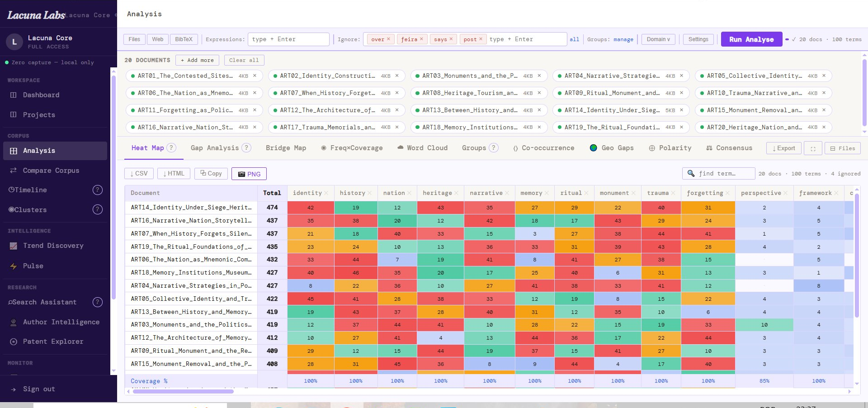Remove the 'post' ignore tag
The height and width of the screenshot is (408, 868).
tap(481, 39)
